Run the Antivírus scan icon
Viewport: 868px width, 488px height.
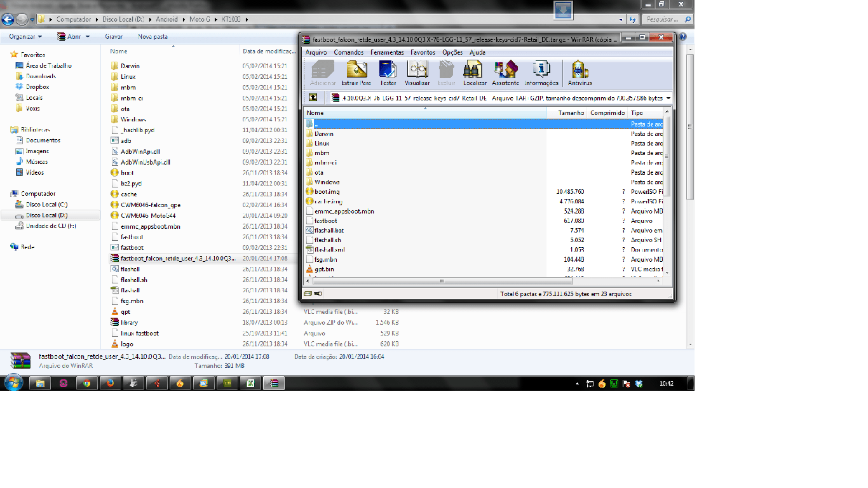[x=580, y=72]
